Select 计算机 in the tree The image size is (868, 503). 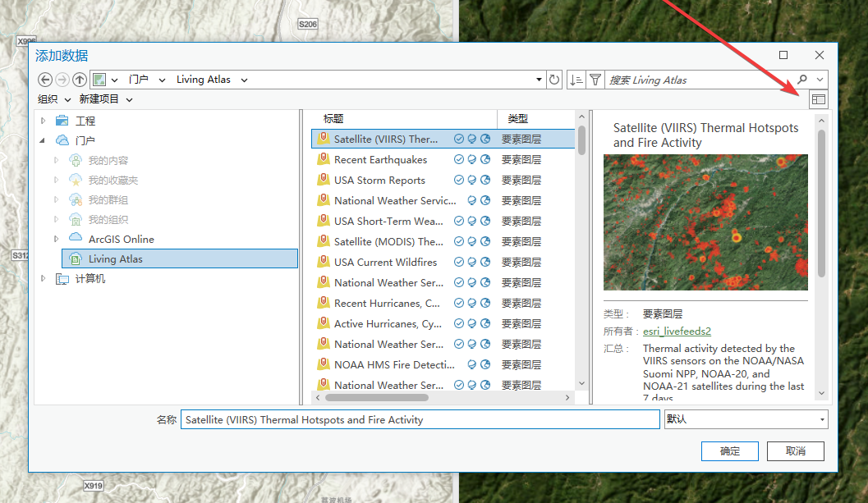click(90, 278)
